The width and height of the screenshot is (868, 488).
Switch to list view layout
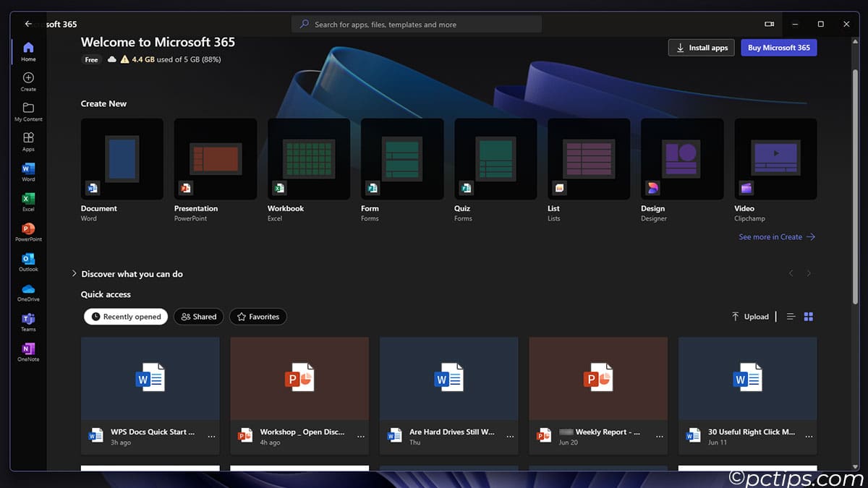click(x=791, y=317)
